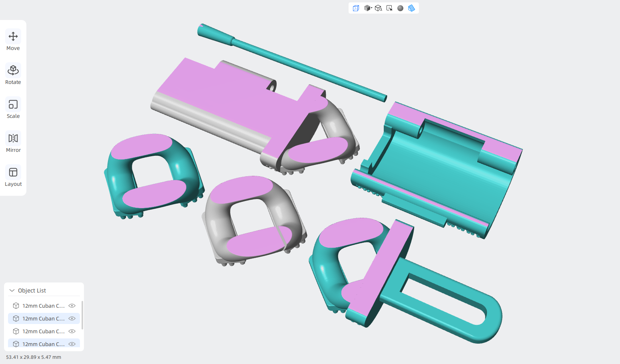Image resolution: width=620 pixels, height=364 pixels.
Task: Toggle the blue striped section view icon
Action: pos(411,8)
